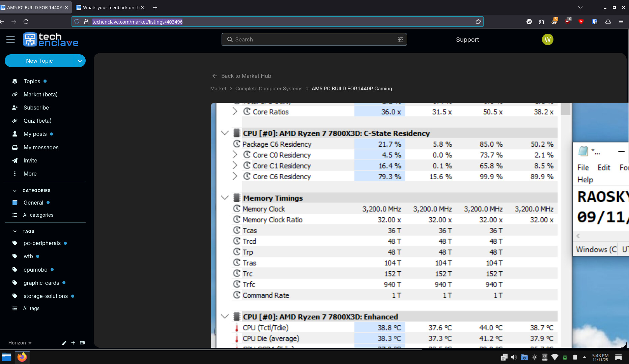Collapse the CATEGORIES section
The image size is (629, 364).
tap(15, 191)
